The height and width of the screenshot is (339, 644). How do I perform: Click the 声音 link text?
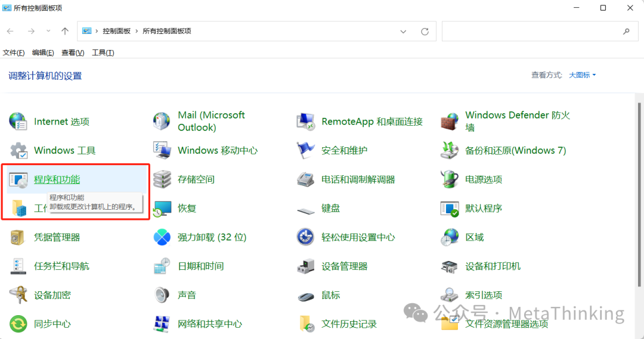(x=187, y=295)
